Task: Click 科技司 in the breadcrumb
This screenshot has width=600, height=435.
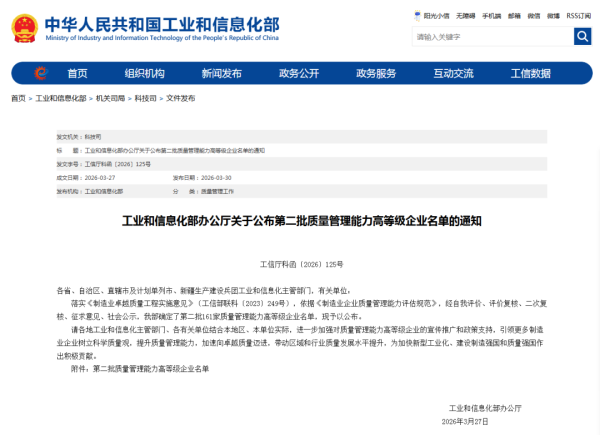Action: [x=146, y=98]
